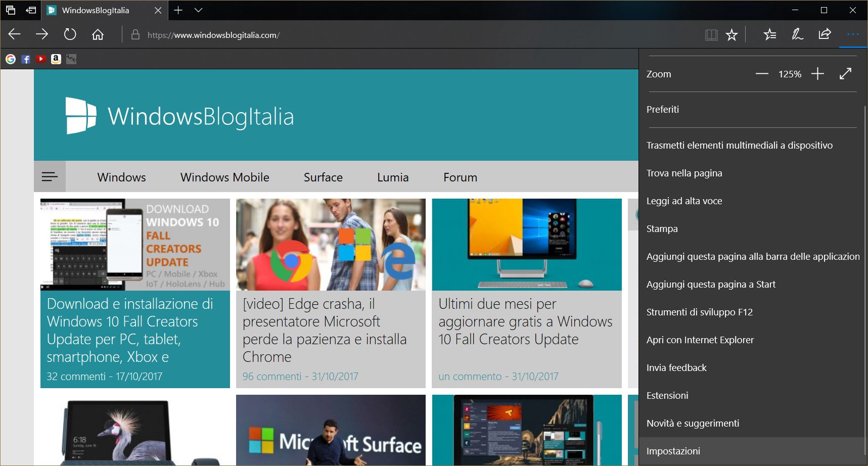The width and height of the screenshot is (868, 466).
Task: Open the Lumia navigation link
Action: click(x=393, y=177)
